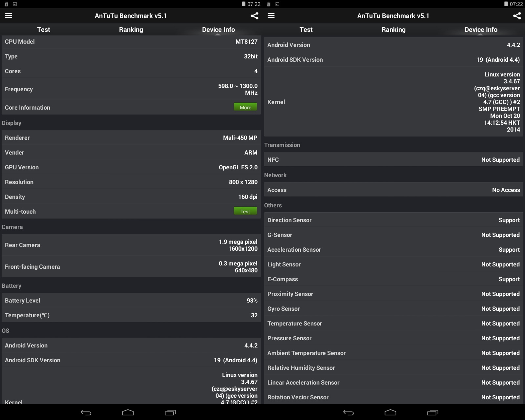Tap Home navigation button on right screen
The height and width of the screenshot is (420, 525).
click(390, 412)
